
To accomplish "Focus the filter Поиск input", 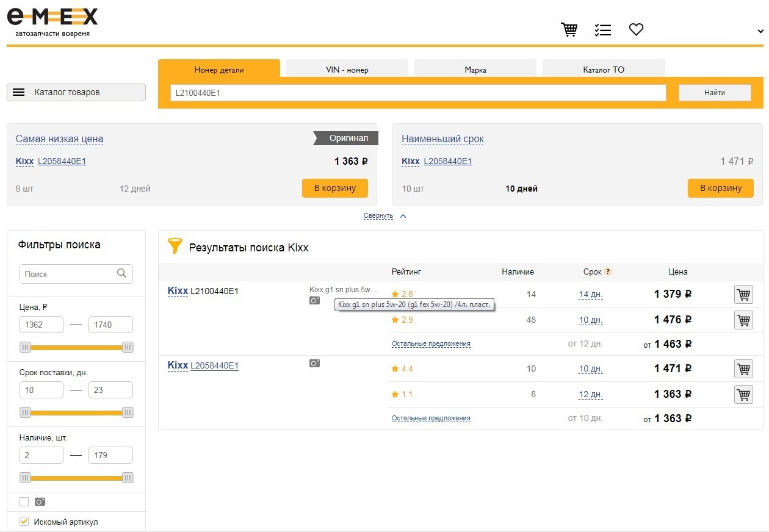I will [76, 274].
